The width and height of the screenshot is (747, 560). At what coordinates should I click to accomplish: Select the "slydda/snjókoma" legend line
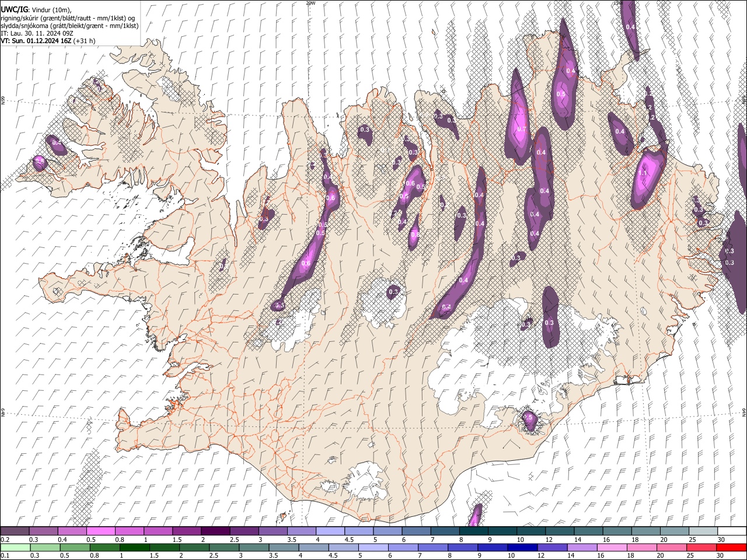tap(70, 26)
